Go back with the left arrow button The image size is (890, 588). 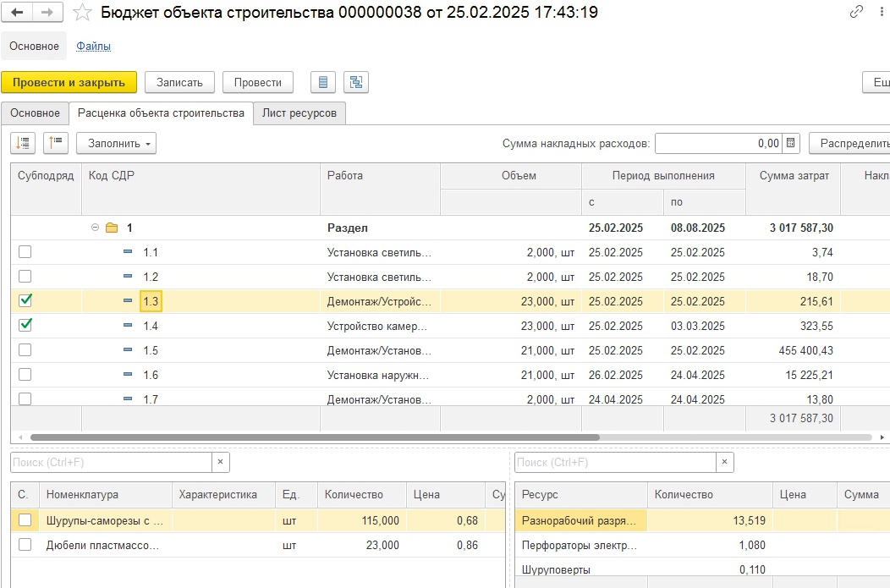tap(17, 12)
